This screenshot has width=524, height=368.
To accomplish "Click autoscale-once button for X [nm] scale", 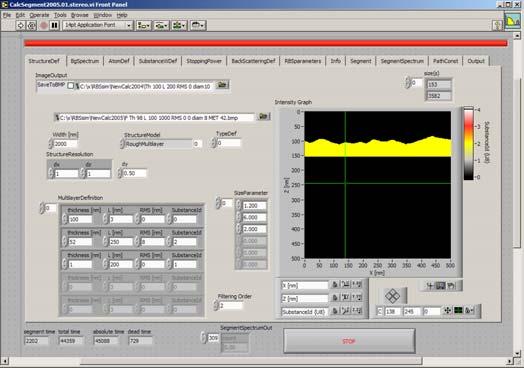I will tap(346, 285).
